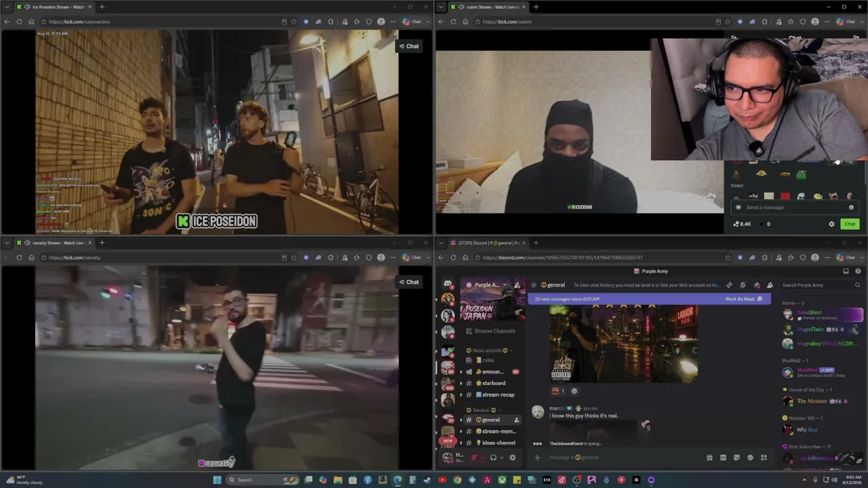Screen dimensions: 868x488
Task: Focus the Search Purple Army field
Action: coord(821,285)
